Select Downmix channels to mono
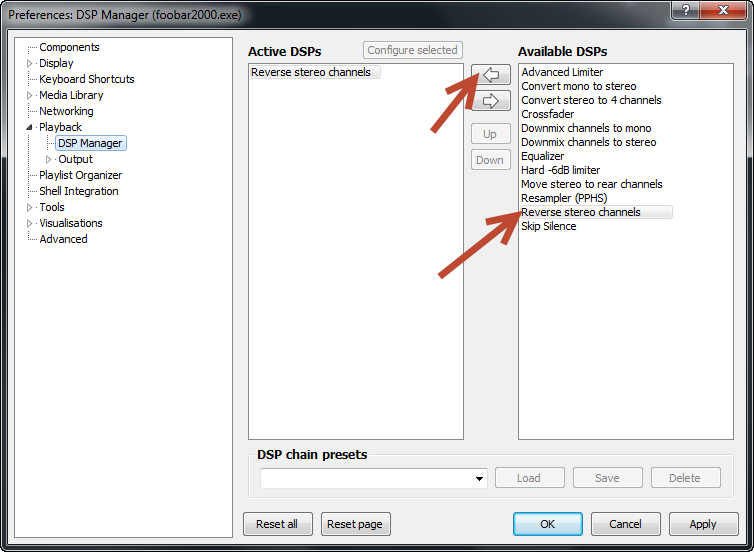The height and width of the screenshot is (552, 754). [x=586, y=128]
